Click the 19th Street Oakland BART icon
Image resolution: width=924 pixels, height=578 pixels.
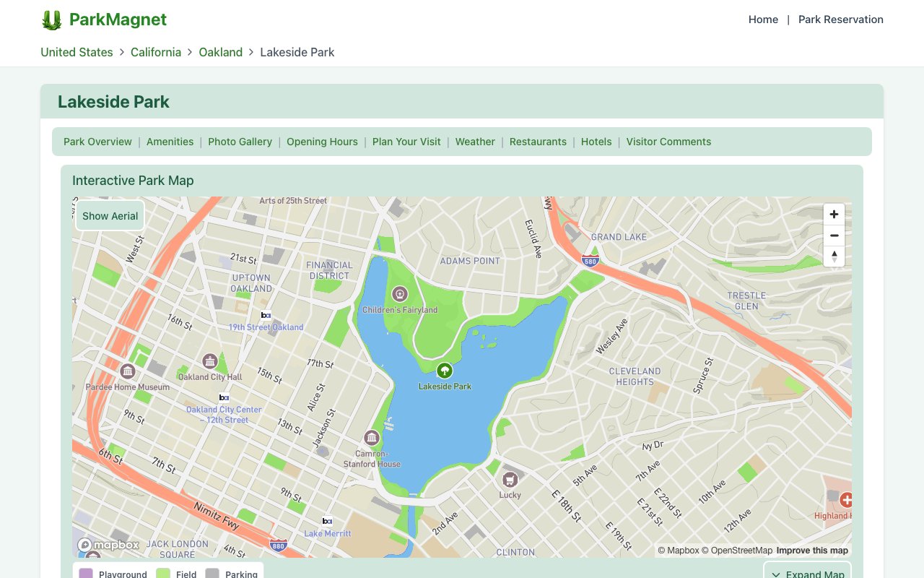pyautogui.click(x=266, y=315)
